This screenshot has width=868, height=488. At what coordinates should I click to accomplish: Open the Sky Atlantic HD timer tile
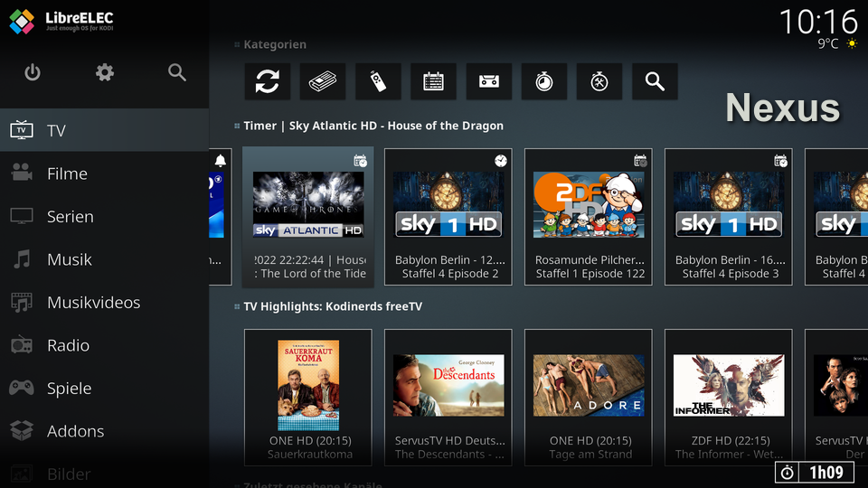308,217
